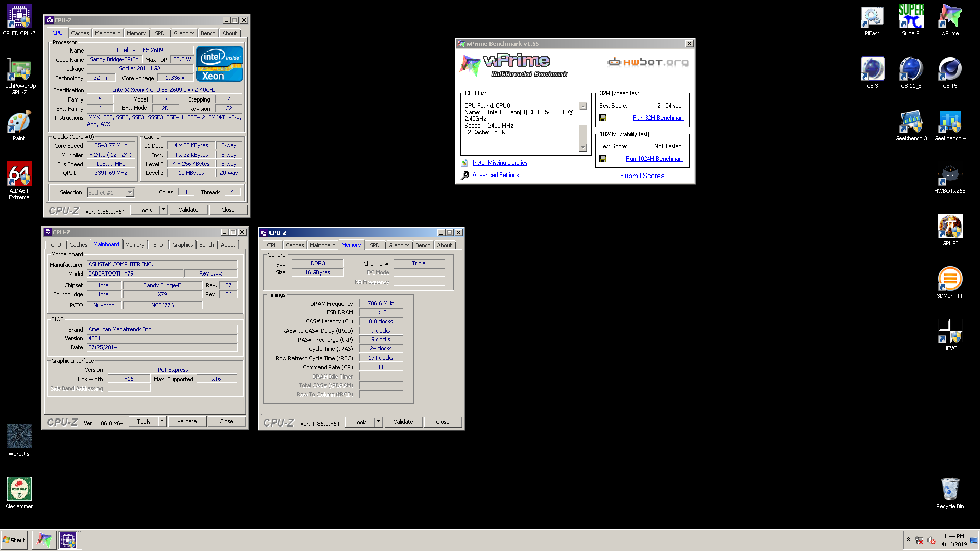
Task: Click Validate in top CPU-Z window
Action: (188, 210)
